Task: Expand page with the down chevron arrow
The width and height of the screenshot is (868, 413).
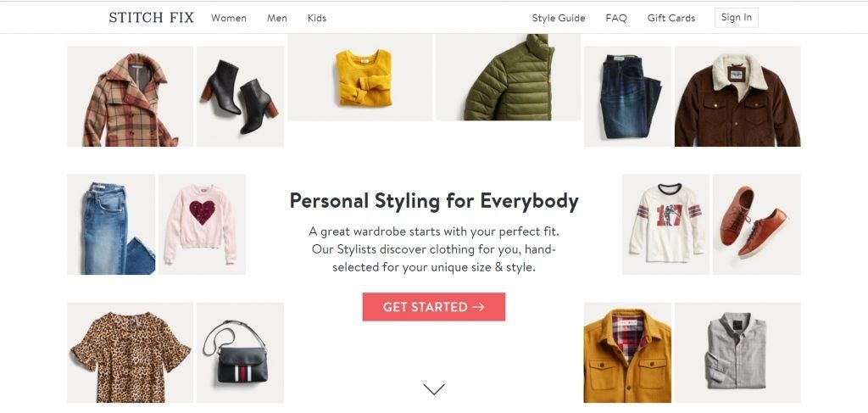Action: tap(433, 389)
